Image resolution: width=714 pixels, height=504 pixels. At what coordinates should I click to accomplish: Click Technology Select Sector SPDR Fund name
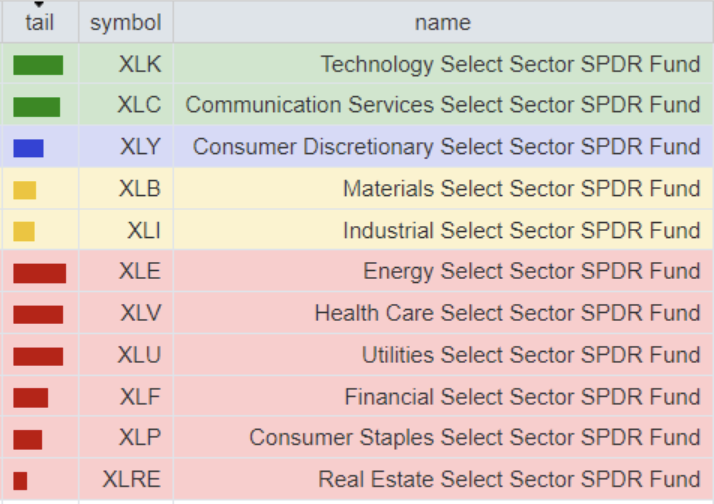click(510, 65)
